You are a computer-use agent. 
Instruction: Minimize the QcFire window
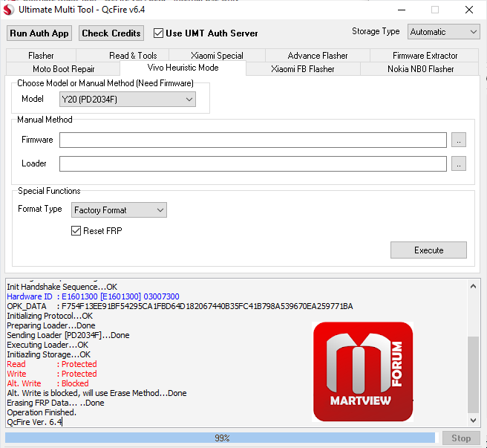pos(402,10)
